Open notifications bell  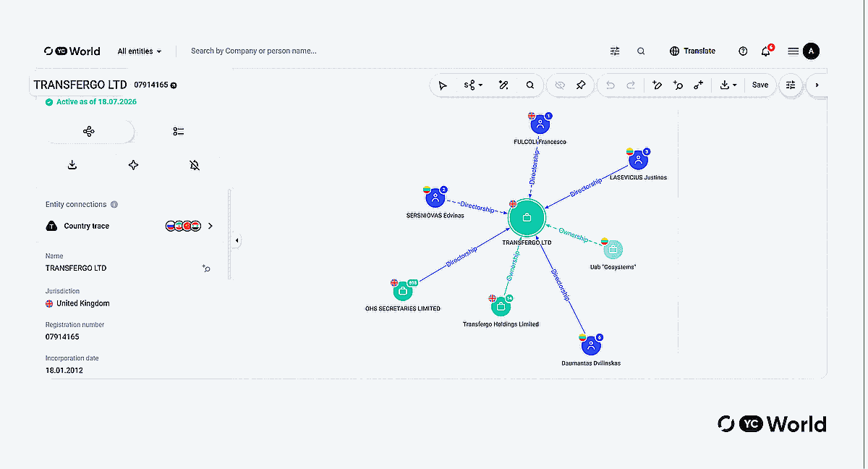pyautogui.click(x=766, y=51)
